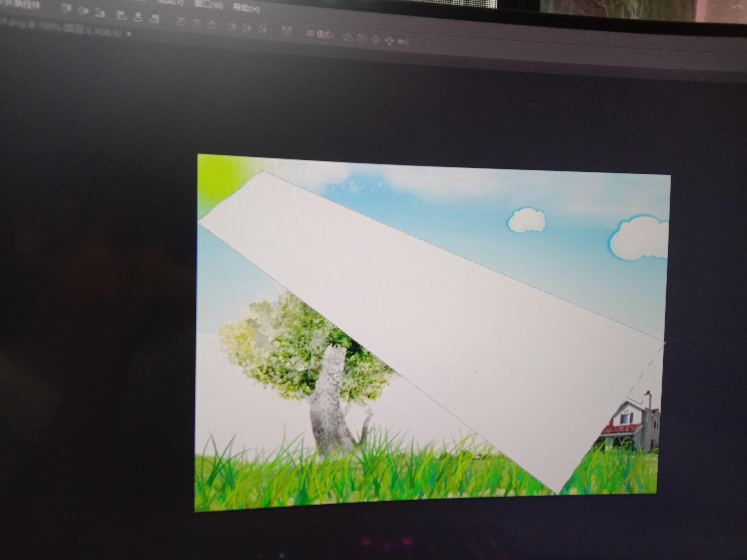Select the 3D scale camera mode icon

coord(403,42)
